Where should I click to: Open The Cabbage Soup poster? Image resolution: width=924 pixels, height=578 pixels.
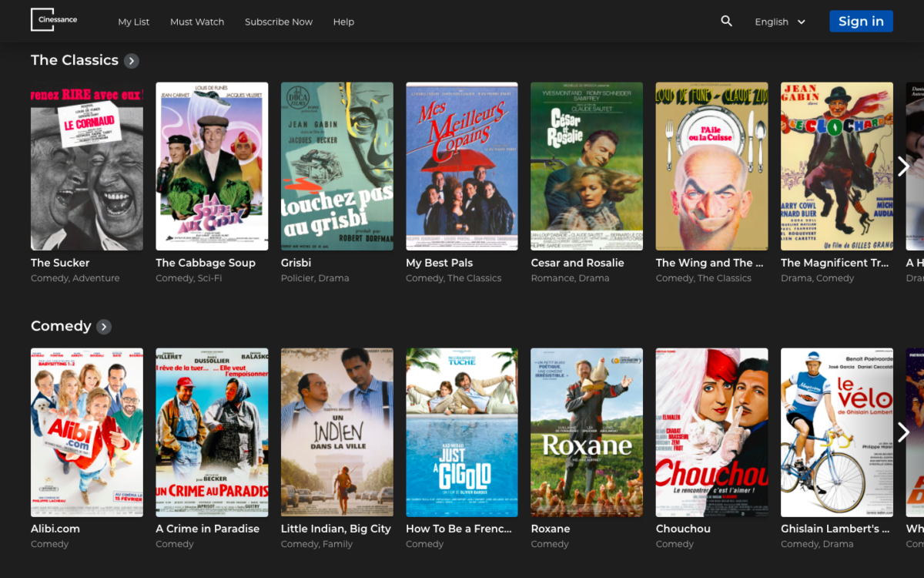click(212, 166)
